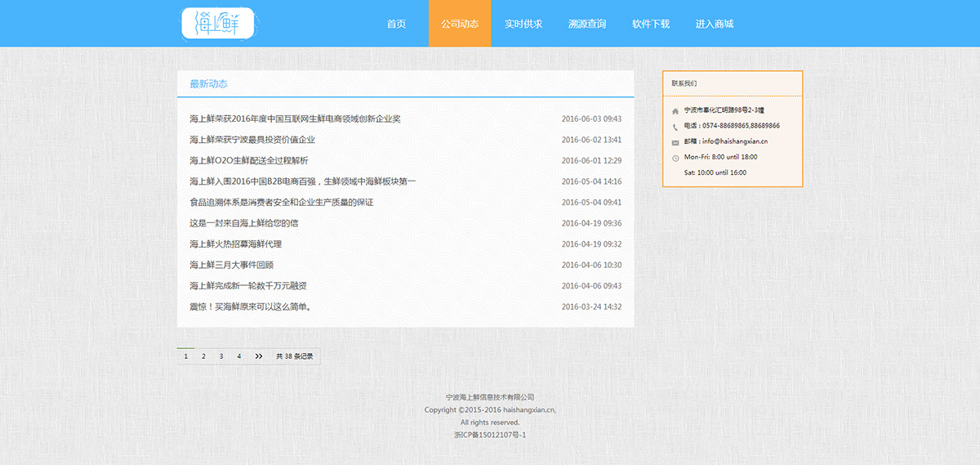Select the 公司动态 navigation tab
The width and height of the screenshot is (980, 465).
tap(460, 24)
